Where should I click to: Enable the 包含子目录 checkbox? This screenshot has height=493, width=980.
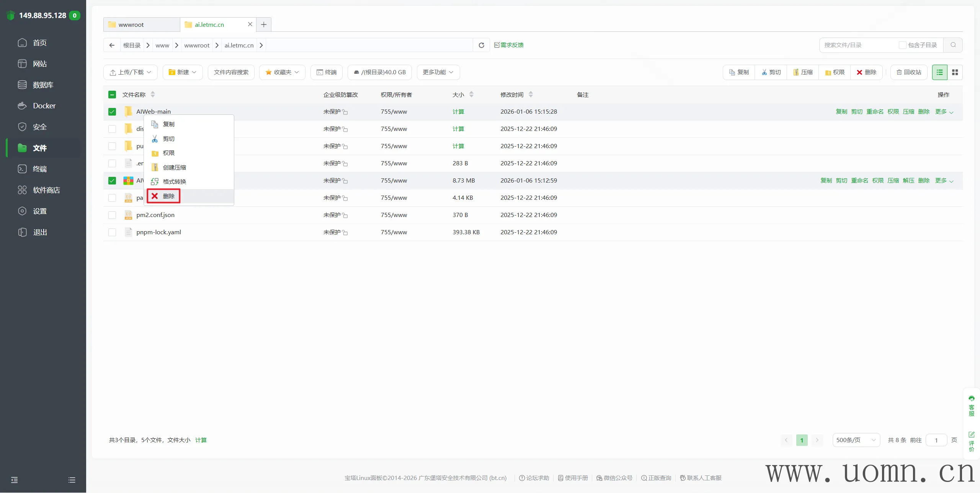coord(902,45)
